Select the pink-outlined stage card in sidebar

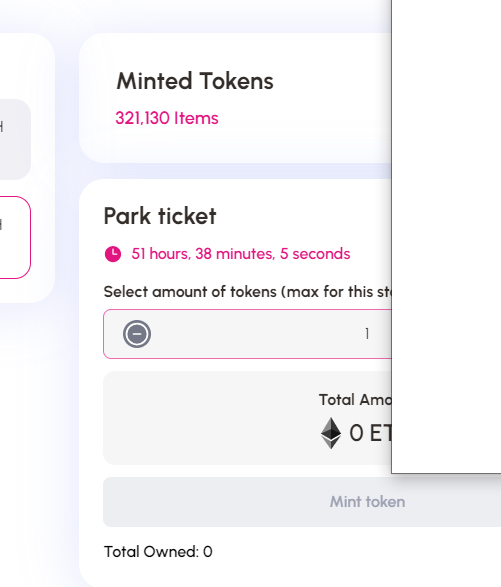tap(15, 237)
